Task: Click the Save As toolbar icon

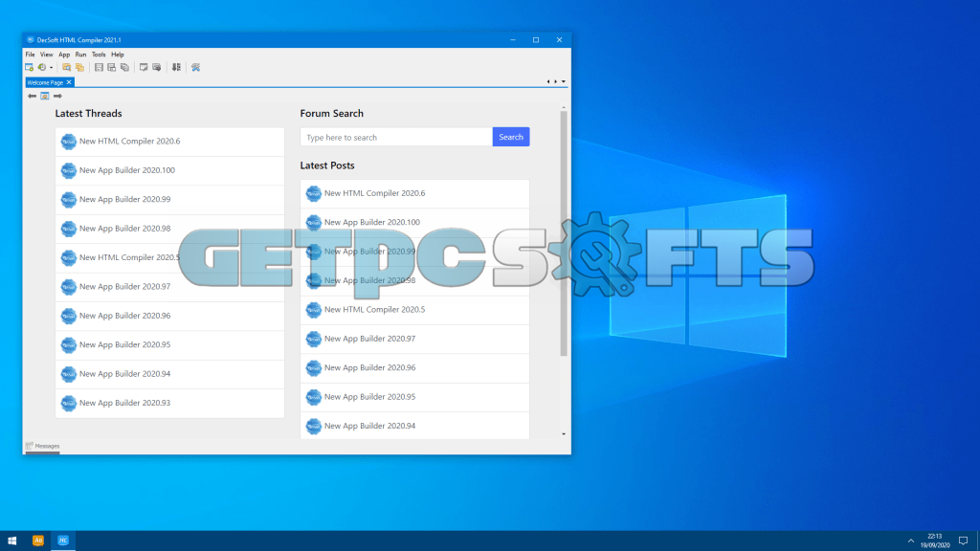Action: coord(111,68)
